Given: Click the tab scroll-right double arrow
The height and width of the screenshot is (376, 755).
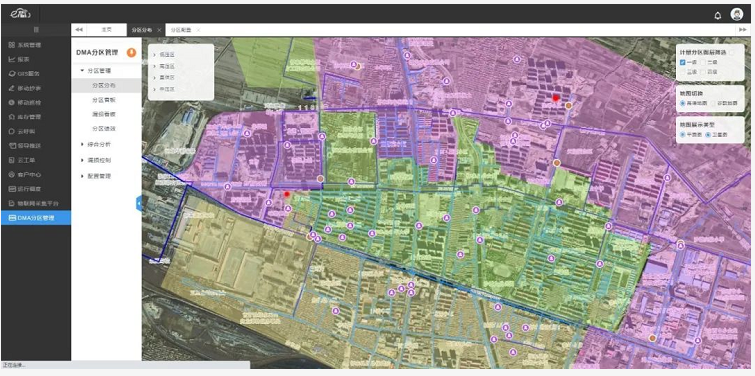Looking at the screenshot, I should click(x=742, y=30).
